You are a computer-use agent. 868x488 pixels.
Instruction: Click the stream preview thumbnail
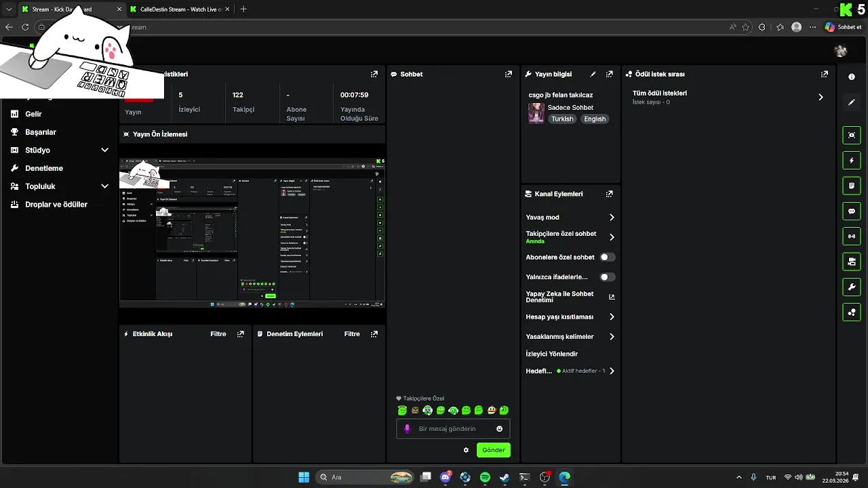point(252,232)
